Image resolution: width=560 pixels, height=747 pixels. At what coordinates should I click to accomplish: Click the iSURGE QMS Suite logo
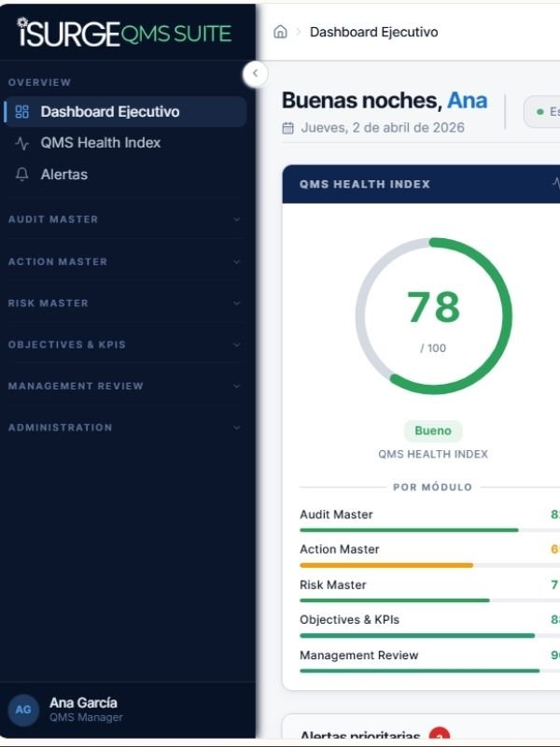(x=124, y=33)
